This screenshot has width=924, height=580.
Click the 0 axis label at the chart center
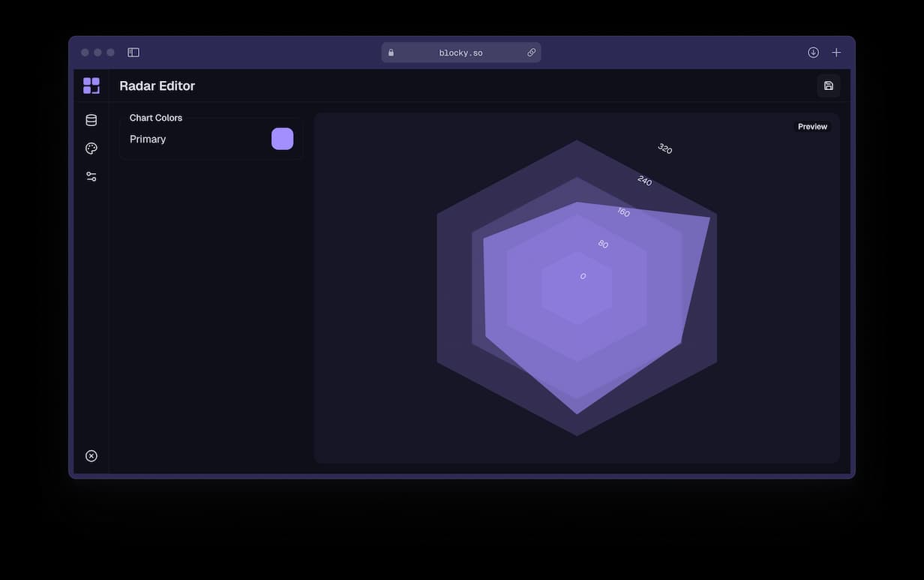point(583,276)
